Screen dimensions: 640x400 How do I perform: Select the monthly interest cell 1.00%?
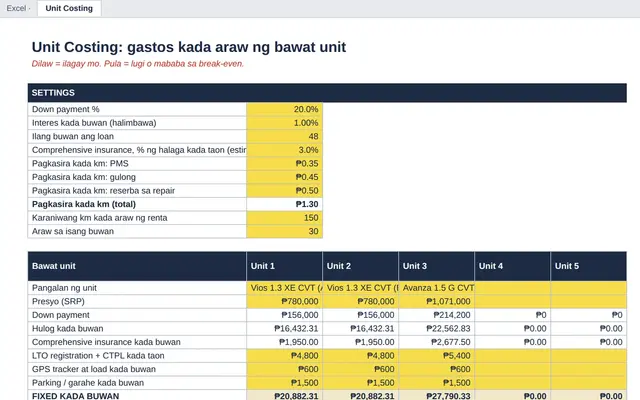284,123
